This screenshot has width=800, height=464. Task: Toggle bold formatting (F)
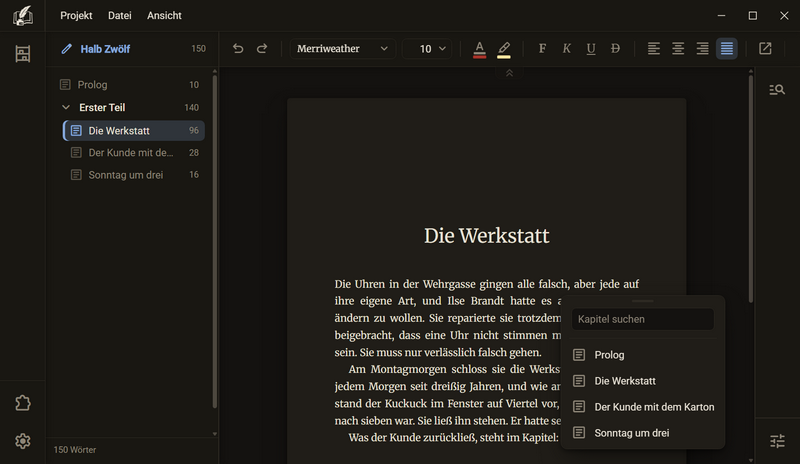tap(542, 48)
